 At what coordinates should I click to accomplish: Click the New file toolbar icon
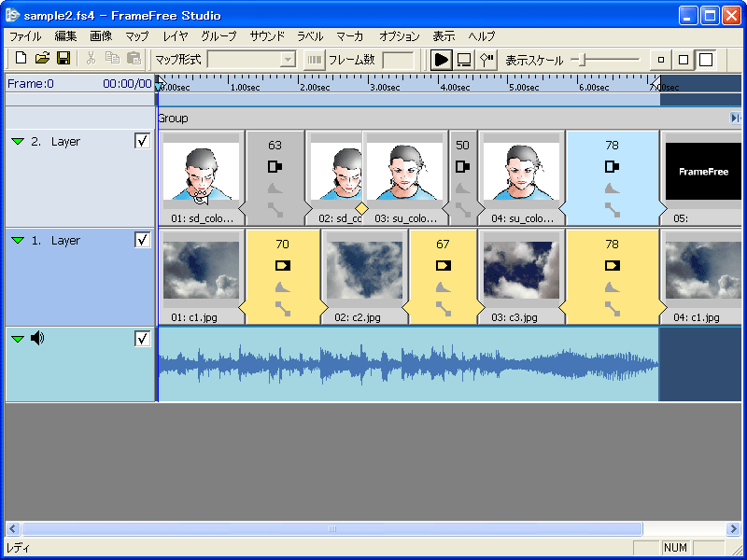tap(21, 59)
